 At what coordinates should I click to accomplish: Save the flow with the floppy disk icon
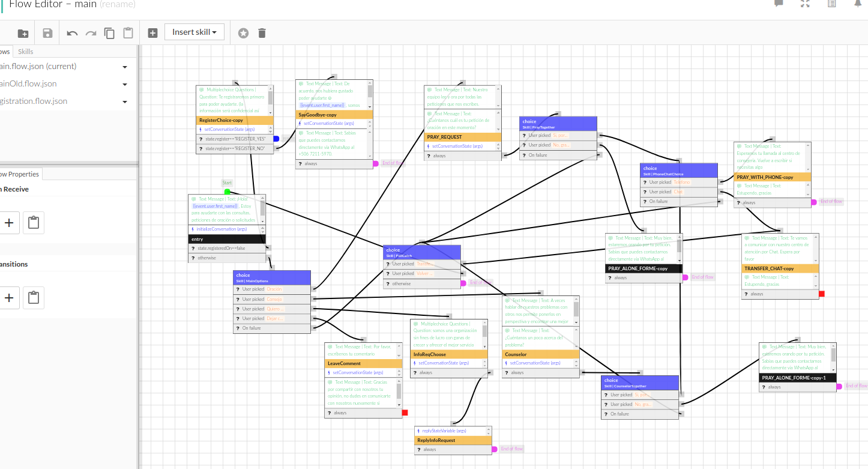click(47, 33)
